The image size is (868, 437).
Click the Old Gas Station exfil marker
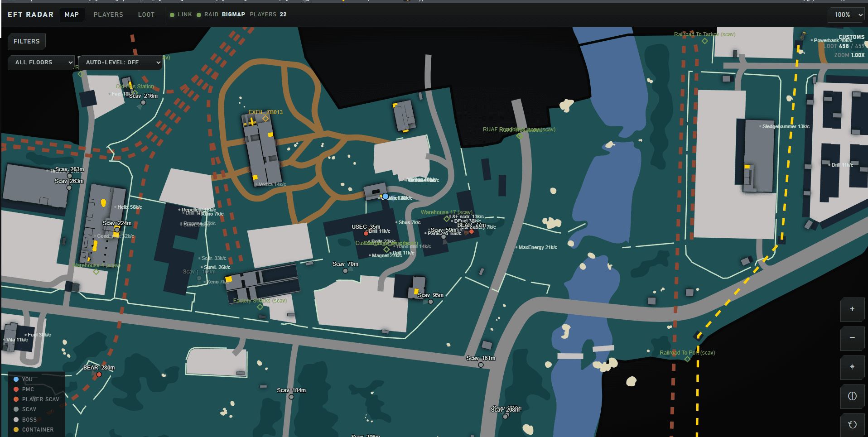[135, 92]
